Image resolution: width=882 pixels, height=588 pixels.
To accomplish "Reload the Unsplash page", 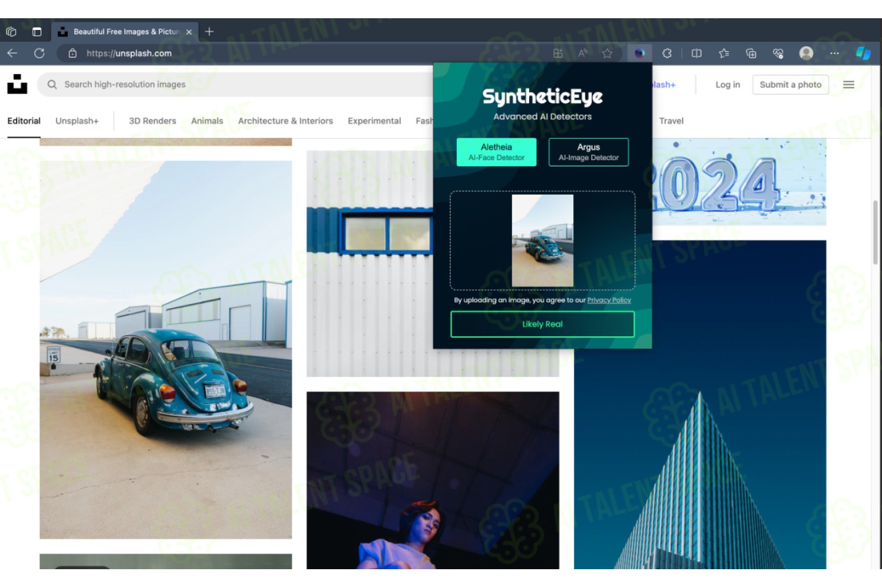I will coord(39,53).
